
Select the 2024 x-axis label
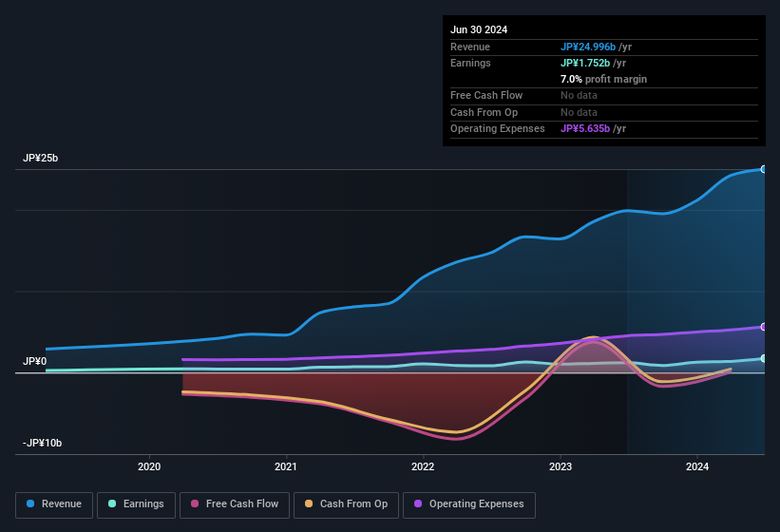coord(697,466)
